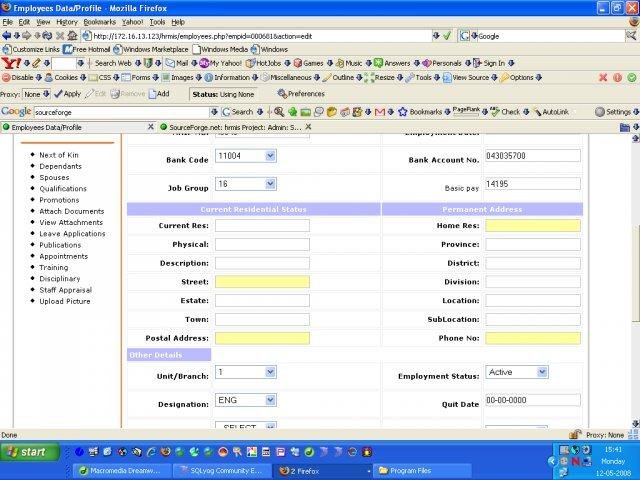Open Music toolbar icon

[x=349, y=63]
